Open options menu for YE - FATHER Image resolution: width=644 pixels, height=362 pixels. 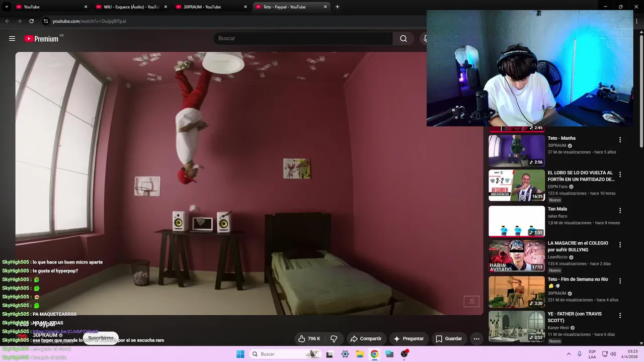pyautogui.click(x=620, y=316)
